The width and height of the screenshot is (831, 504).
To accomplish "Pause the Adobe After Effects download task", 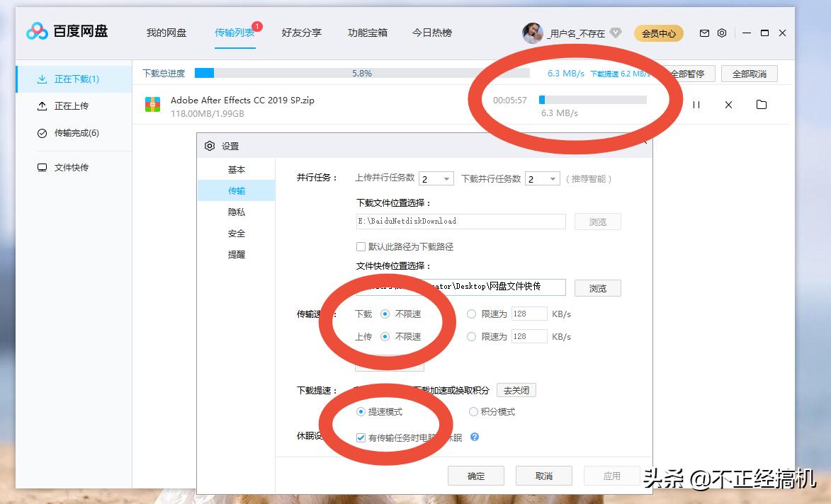I will pyautogui.click(x=696, y=104).
